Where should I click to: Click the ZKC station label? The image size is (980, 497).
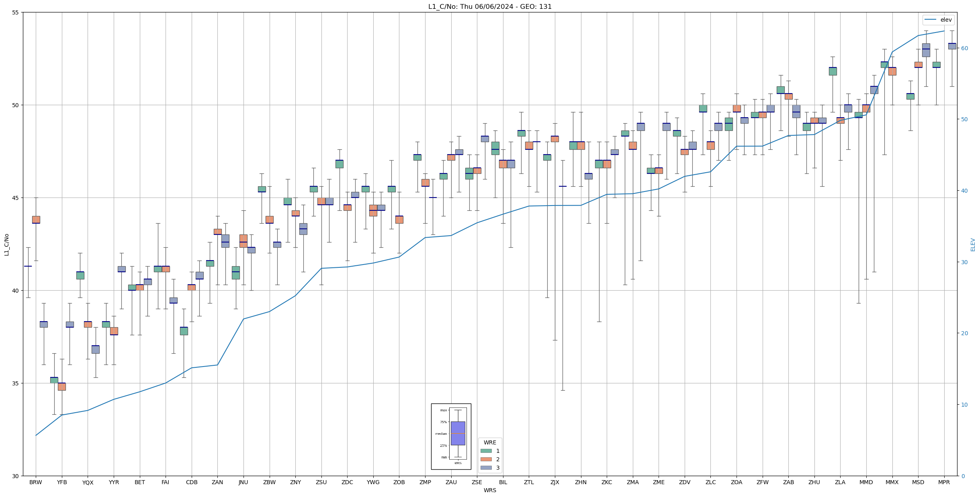607,482
